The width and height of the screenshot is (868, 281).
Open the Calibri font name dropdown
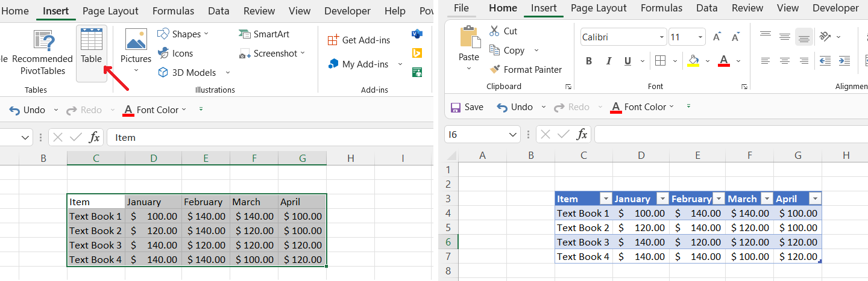(x=662, y=37)
